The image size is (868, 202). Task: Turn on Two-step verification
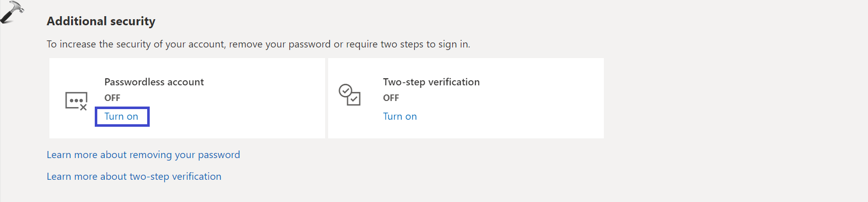coord(400,117)
